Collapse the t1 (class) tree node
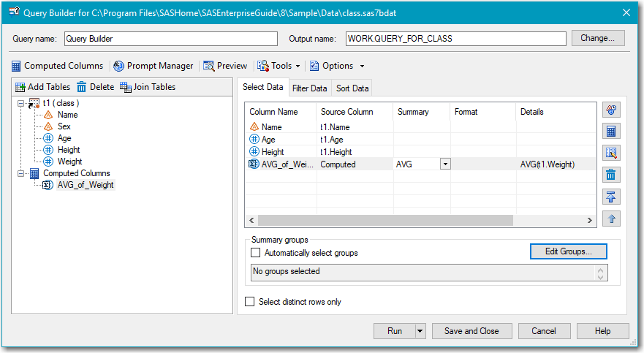The height and width of the screenshot is (353, 644). 21,103
